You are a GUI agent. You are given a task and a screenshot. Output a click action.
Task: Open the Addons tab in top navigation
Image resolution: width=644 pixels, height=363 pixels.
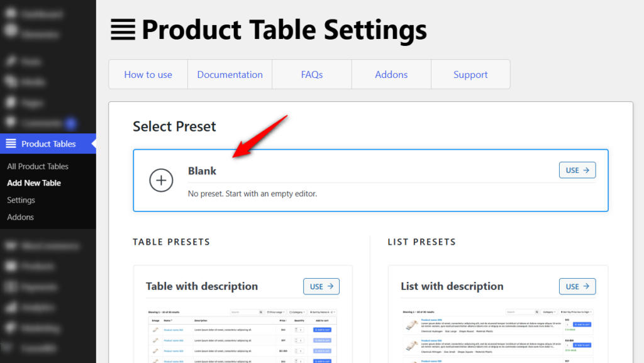click(x=391, y=74)
